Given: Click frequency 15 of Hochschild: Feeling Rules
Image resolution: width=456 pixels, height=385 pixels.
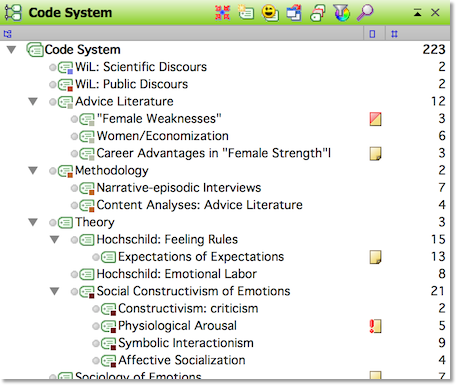Looking at the screenshot, I should click(438, 240).
